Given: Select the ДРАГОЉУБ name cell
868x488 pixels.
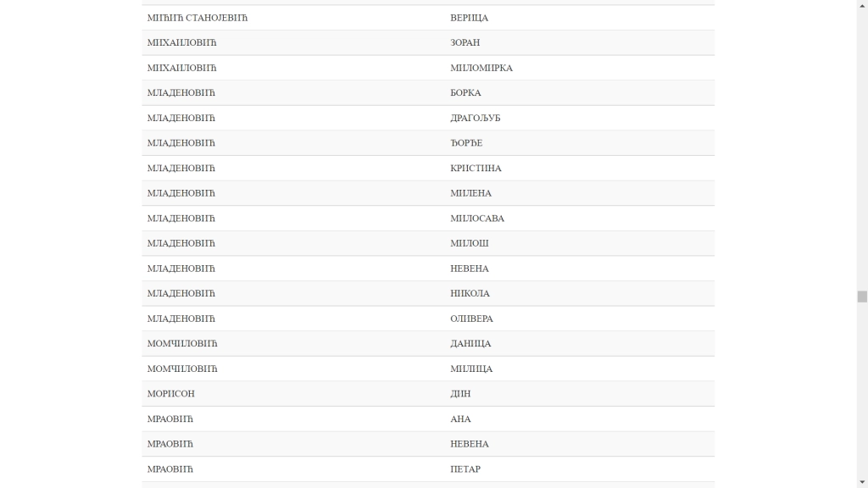Looking at the screenshot, I should 476,118.
